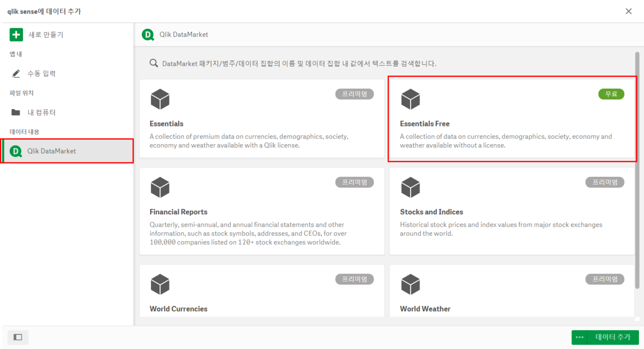The image size is (644, 349).
Task: Click the green 무료 badge
Action: point(611,94)
